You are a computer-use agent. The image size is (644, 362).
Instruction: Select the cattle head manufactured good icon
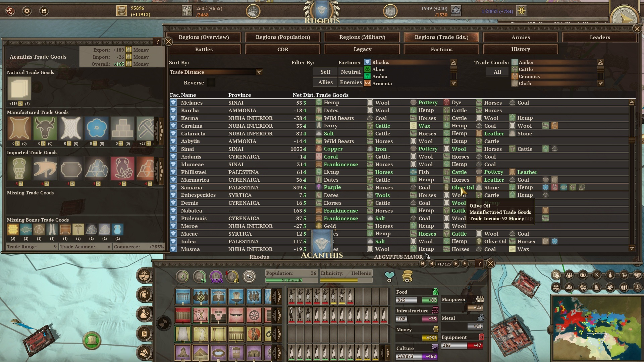coord(45,128)
